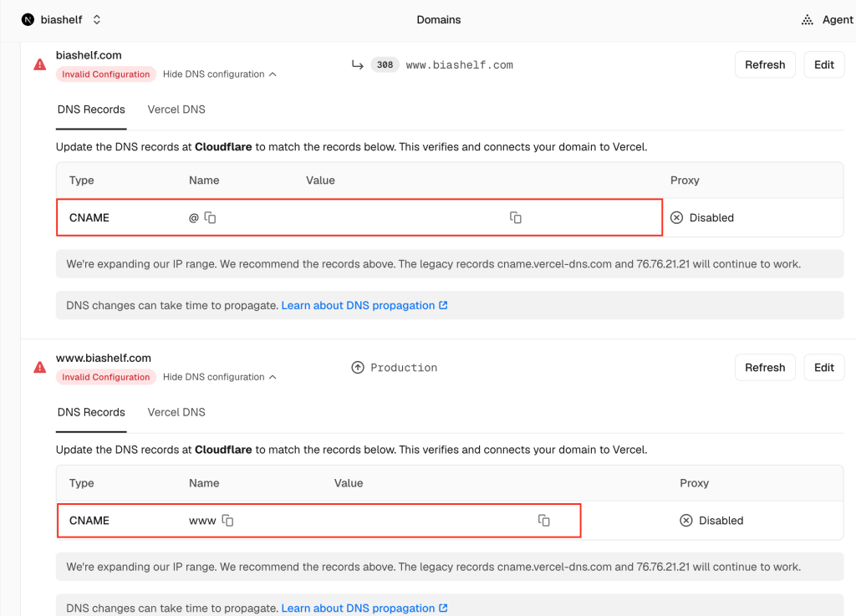Image resolution: width=856 pixels, height=616 pixels.
Task: Copy the value of the www CNAME record
Action: tap(543, 521)
